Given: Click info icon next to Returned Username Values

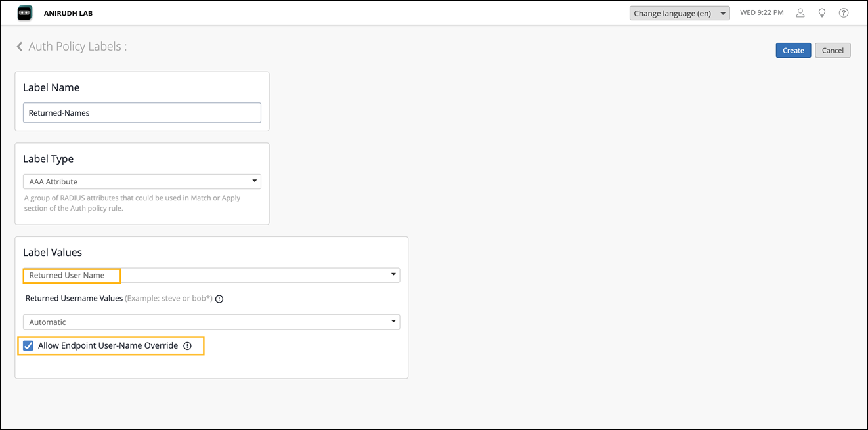Looking at the screenshot, I should click(x=219, y=299).
